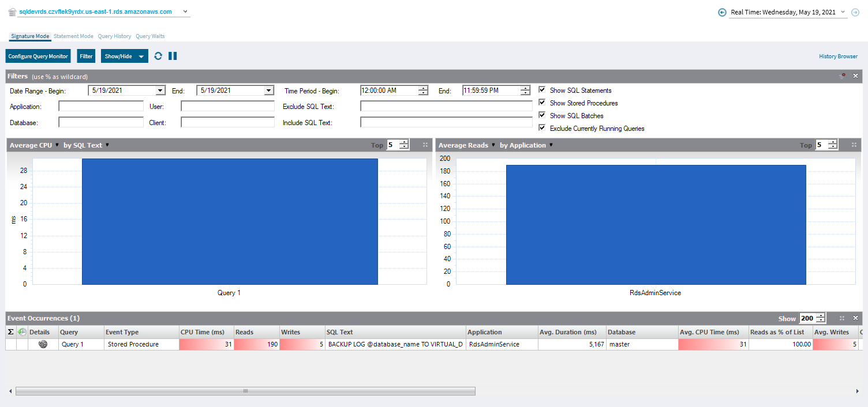Open the server instance dropdown
The height and width of the screenshot is (407, 868).
[185, 12]
